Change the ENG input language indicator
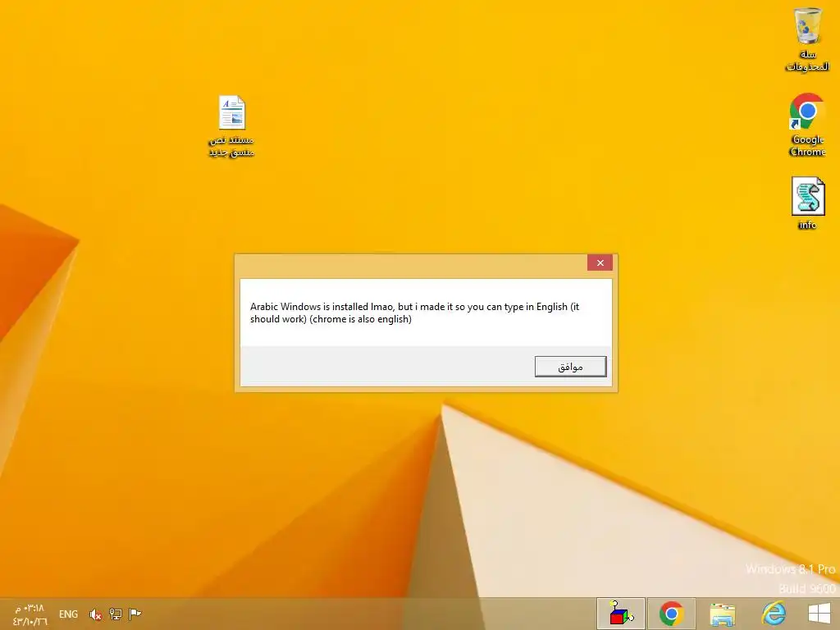 [x=68, y=614]
